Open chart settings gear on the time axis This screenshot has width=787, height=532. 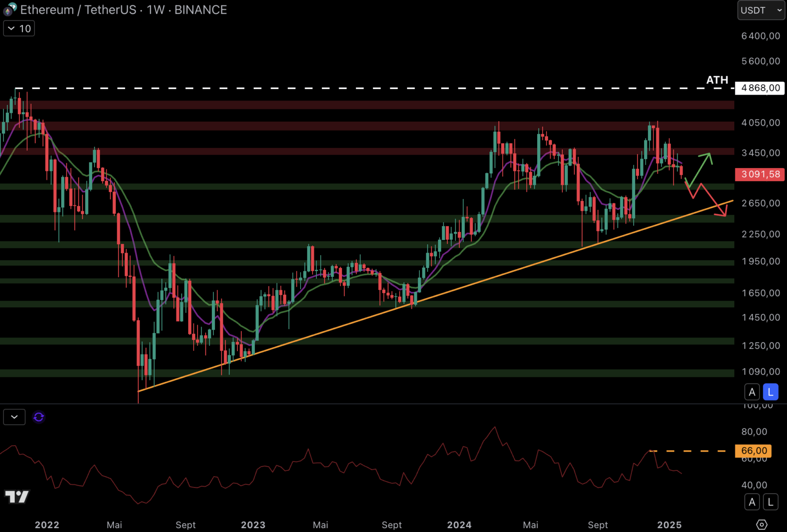tap(761, 525)
